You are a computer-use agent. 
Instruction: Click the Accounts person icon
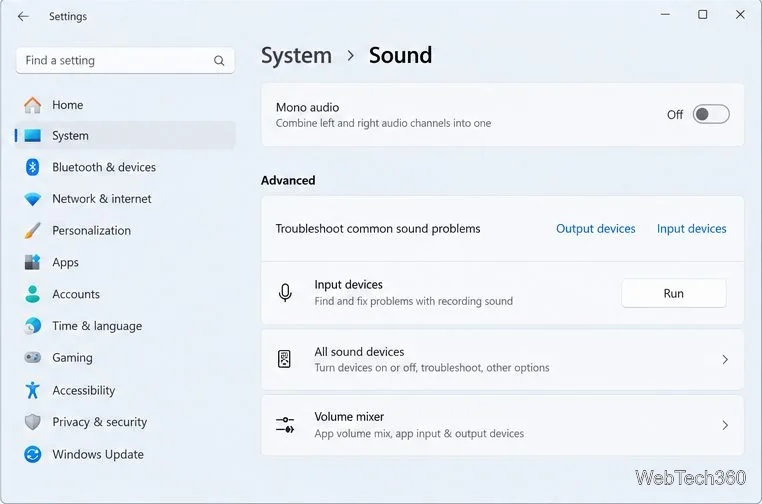(x=33, y=294)
